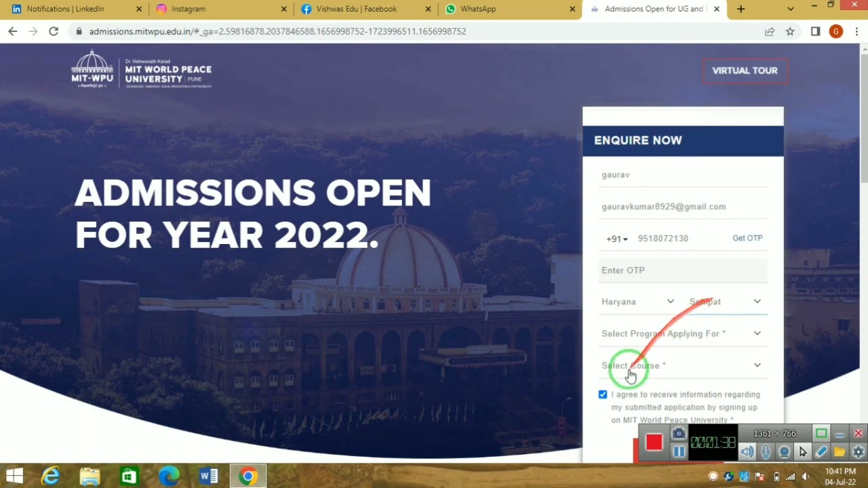Image resolution: width=868 pixels, height=488 pixels.
Task: Open the Windows Start menu
Action: pyautogui.click(x=14, y=476)
